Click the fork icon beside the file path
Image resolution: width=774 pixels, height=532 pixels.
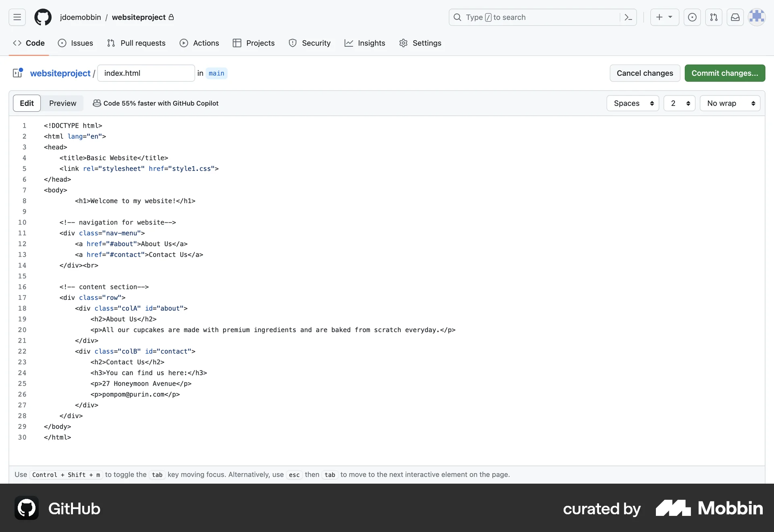pyautogui.click(x=17, y=73)
